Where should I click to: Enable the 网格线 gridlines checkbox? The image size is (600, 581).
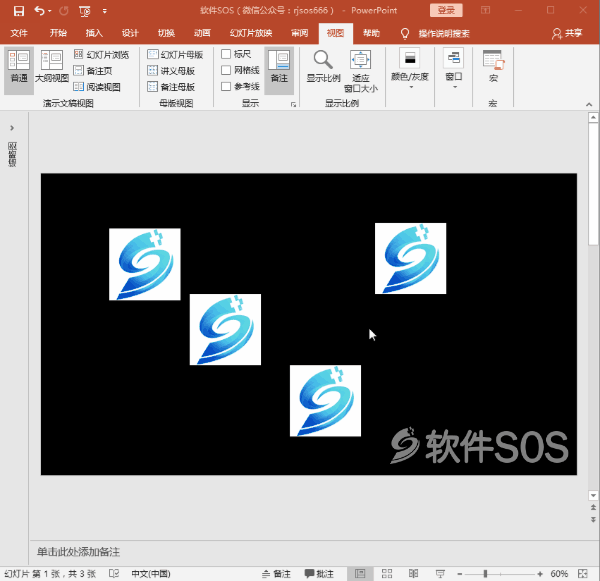pos(226,70)
